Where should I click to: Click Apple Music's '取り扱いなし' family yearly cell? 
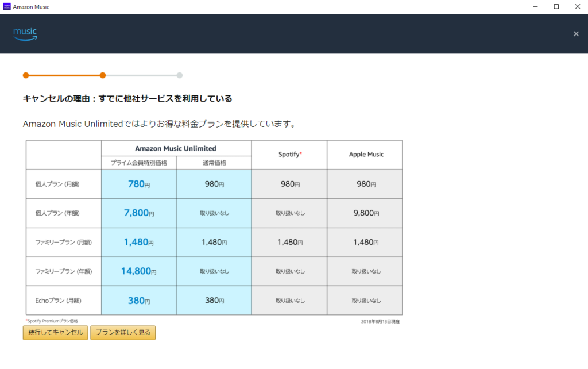pyautogui.click(x=366, y=271)
